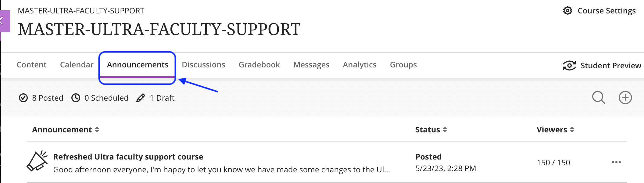
Task: Go to the Analytics tab
Action: tap(360, 65)
